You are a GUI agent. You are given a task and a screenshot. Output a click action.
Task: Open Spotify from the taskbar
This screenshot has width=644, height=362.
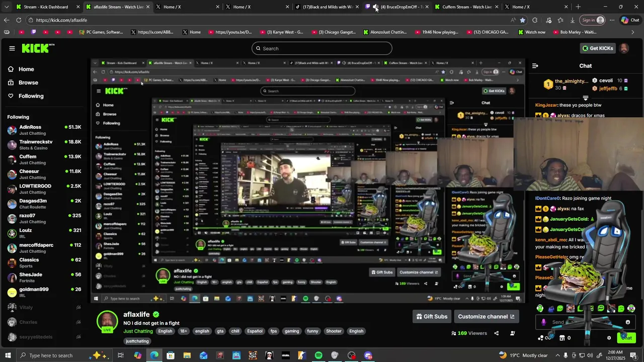[x=318, y=355]
